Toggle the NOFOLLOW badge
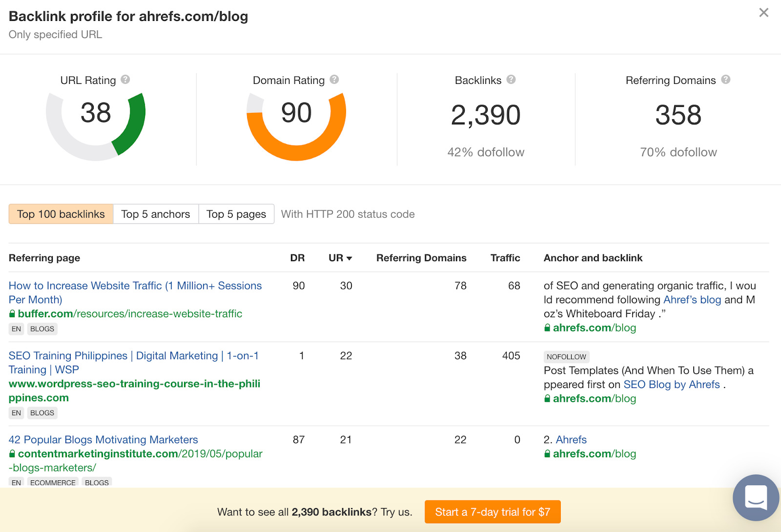Screen dimensions: 781x532 [x=566, y=357]
